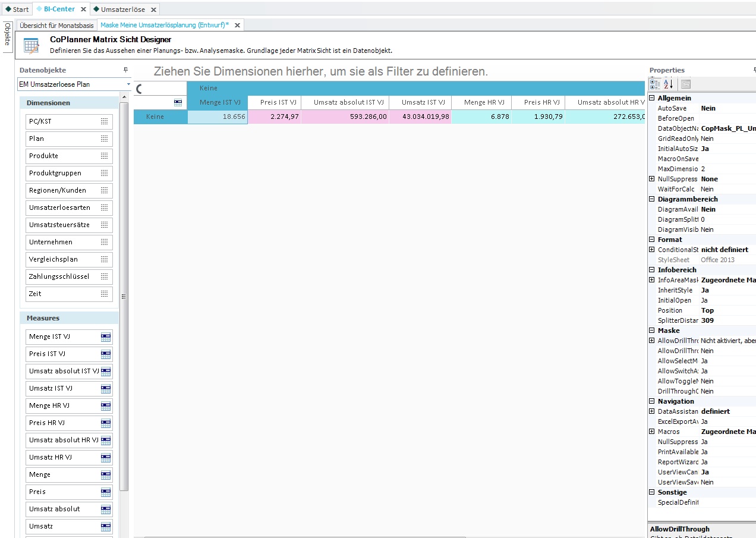Image resolution: width=756 pixels, height=538 pixels.
Task: Select the cell with value 593.286,00
Action: point(345,117)
